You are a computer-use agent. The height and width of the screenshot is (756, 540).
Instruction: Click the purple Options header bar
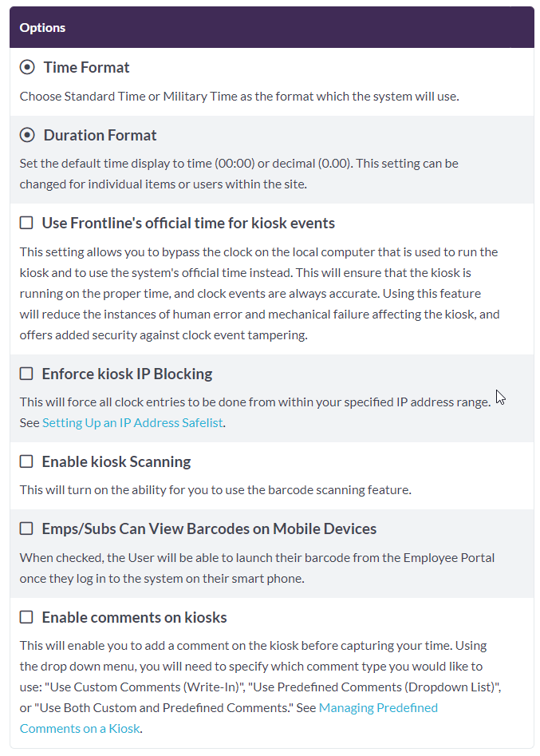[x=271, y=28]
